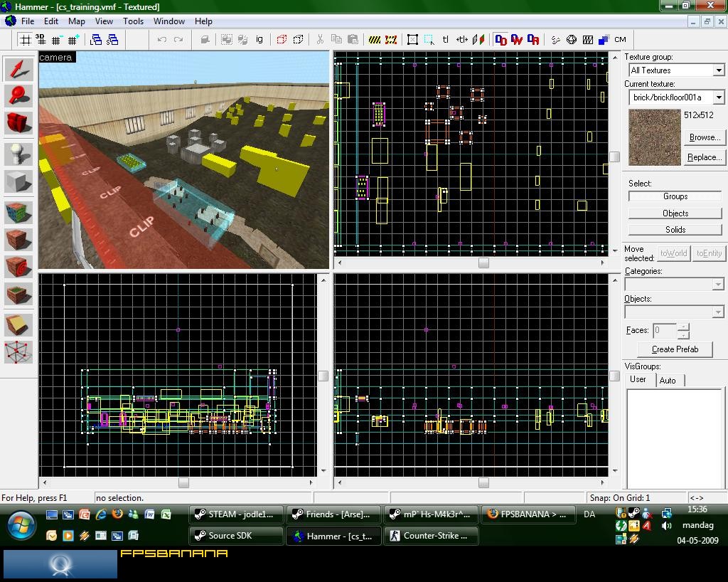Click the Browse... texture button
Viewport: 728px width, 582px height.
pyautogui.click(x=705, y=137)
